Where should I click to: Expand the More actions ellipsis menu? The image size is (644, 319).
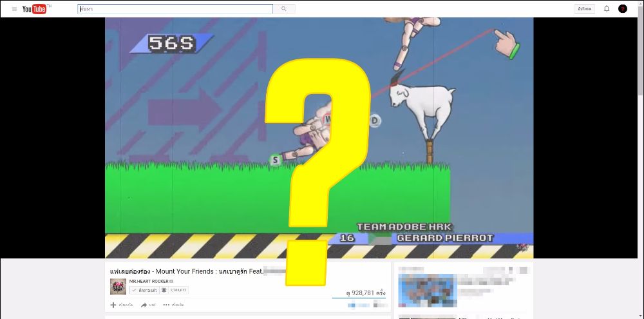[167, 305]
